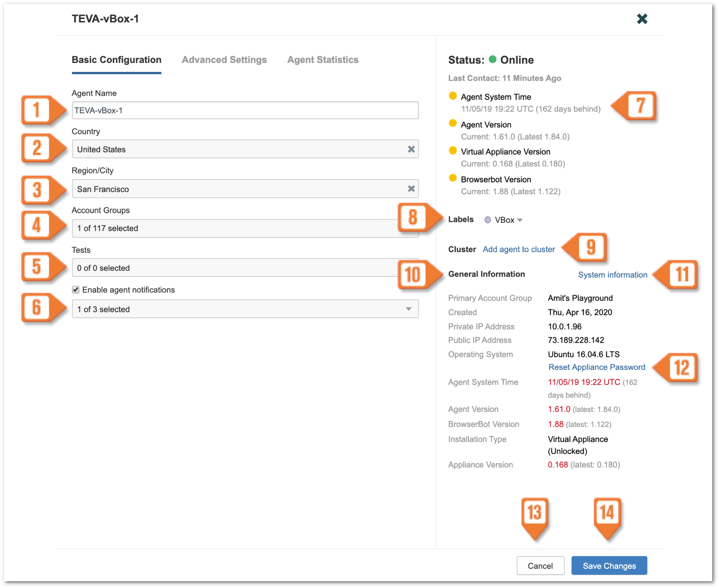Screen dimensions: 719x588
Task: Switch to Advanced Settings tab
Action: [x=224, y=60]
